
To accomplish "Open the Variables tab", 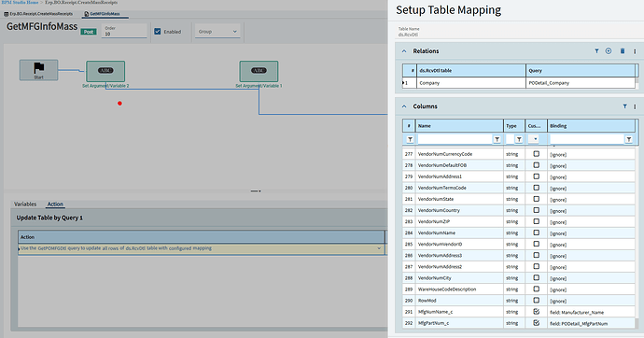I will 25,204.
